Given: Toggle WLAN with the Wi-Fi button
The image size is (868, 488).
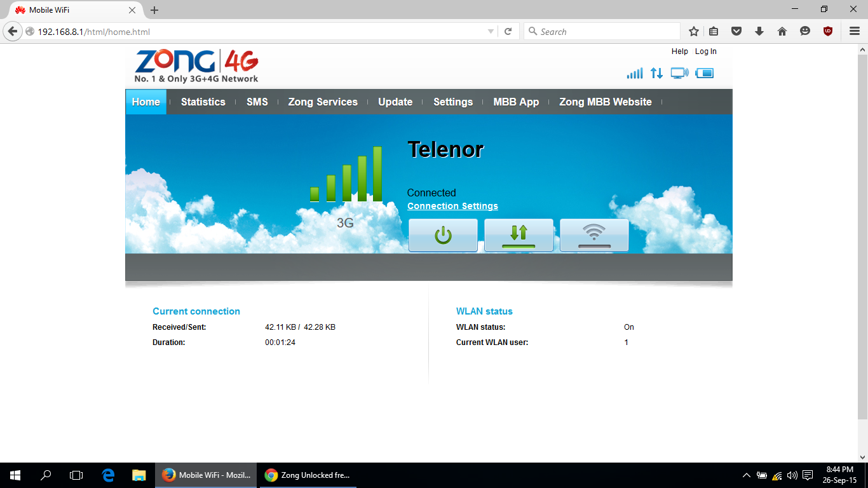Looking at the screenshot, I should click(594, 235).
